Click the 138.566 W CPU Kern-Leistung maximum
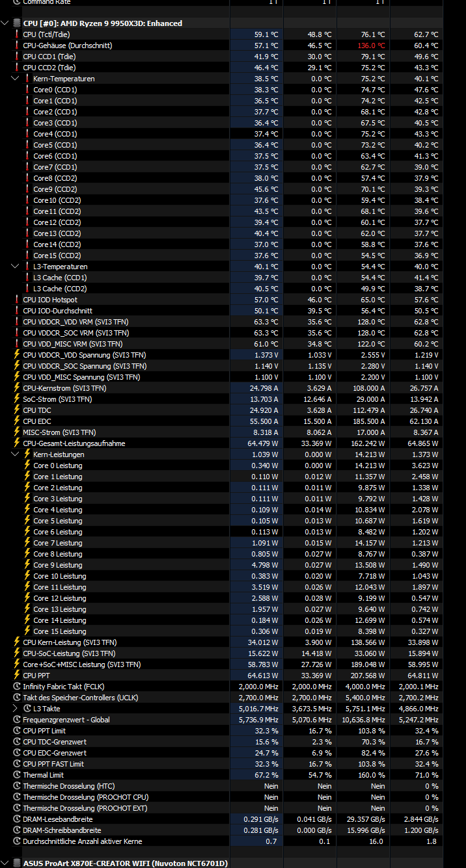The width and height of the screenshot is (466, 868). (x=368, y=642)
